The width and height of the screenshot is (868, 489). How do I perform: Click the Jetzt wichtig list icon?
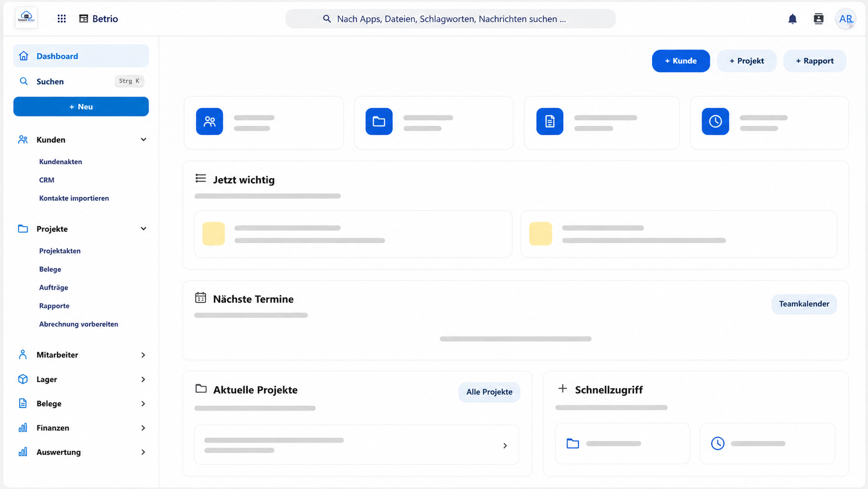pos(200,179)
